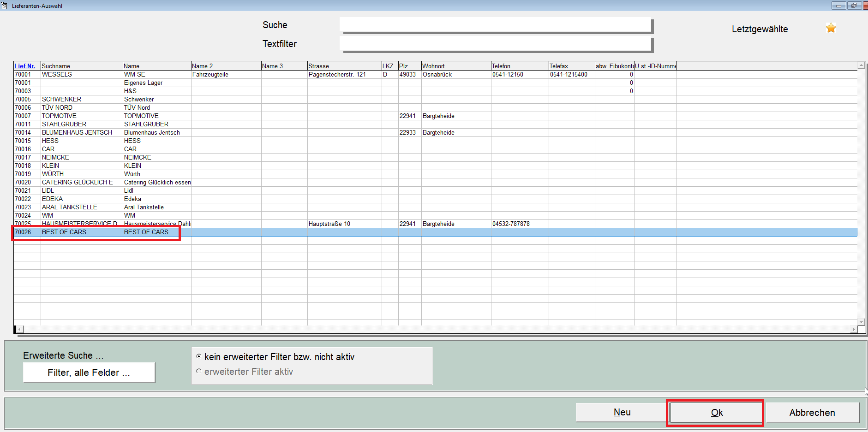Open 'Filter, alle Felder ...' button
Viewport: 868px width, 432px height.
coord(89,373)
